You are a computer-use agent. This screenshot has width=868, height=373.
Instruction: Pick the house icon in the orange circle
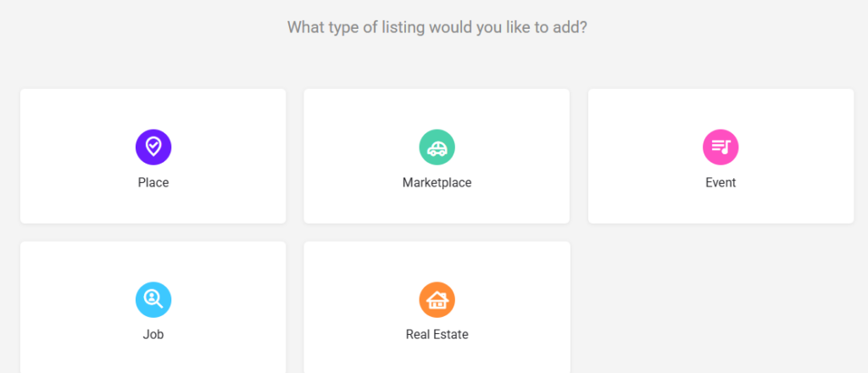click(437, 299)
